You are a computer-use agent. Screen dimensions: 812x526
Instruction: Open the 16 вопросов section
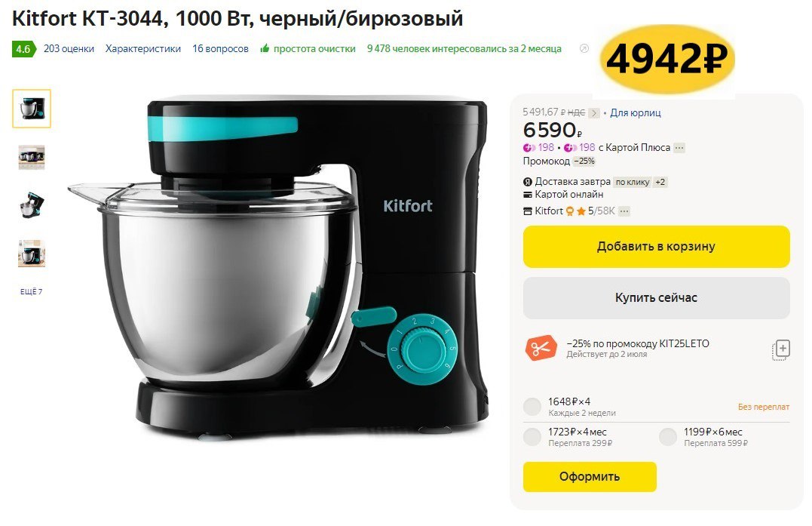pyautogui.click(x=221, y=49)
